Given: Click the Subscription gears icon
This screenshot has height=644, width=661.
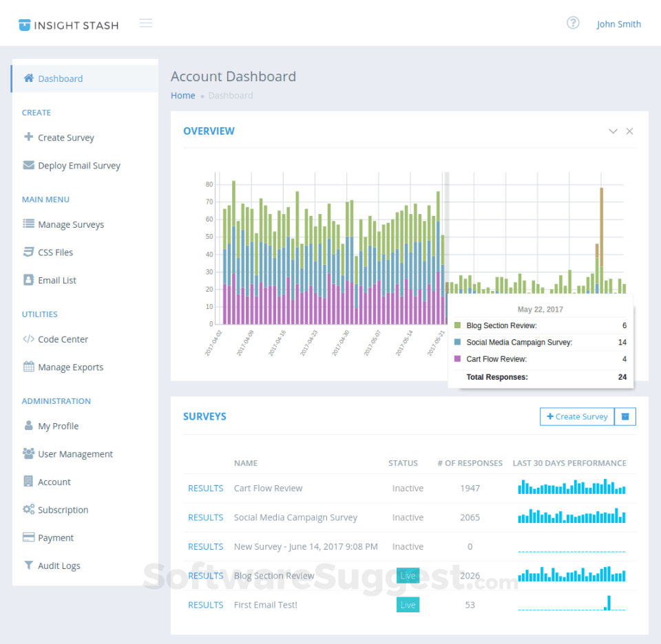Looking at the screenshot, I should 29,509.
